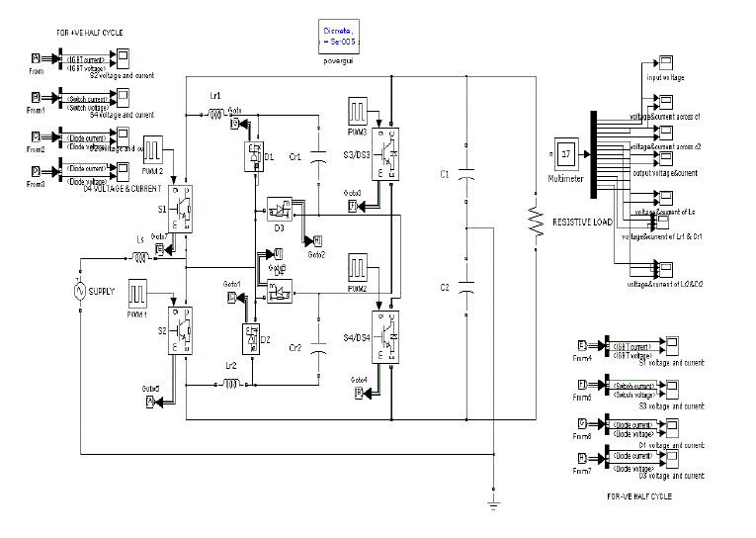The image size is (756, 538).
Task: Click the D1 diode block
Action: pyautogui.click(x=252, y=156)
